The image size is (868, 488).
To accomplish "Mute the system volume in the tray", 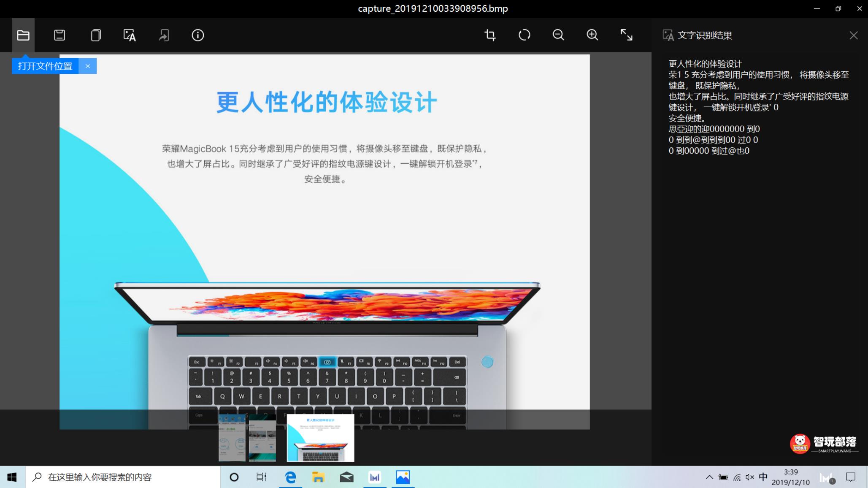I will (x=749, y=477).
